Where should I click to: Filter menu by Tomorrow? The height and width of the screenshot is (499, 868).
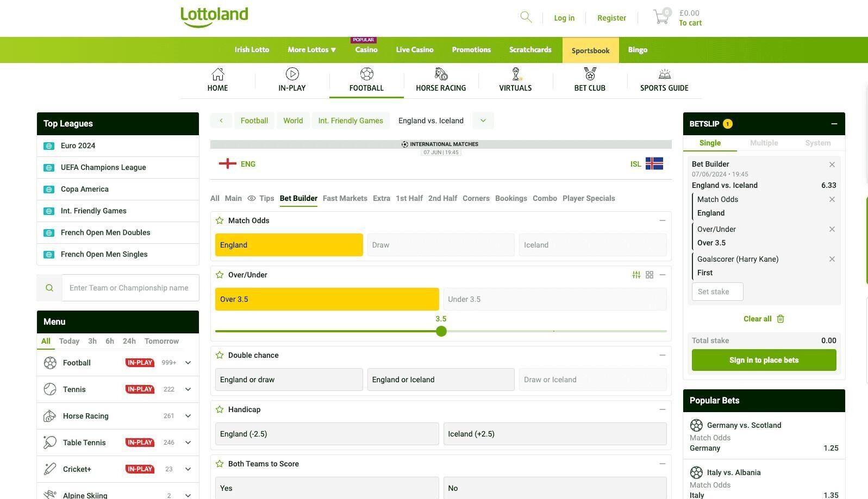point(161,341)
